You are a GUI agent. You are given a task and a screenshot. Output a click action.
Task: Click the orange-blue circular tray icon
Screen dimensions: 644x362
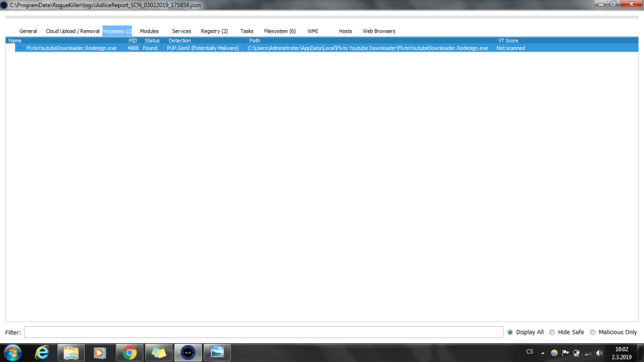(554, 353)
